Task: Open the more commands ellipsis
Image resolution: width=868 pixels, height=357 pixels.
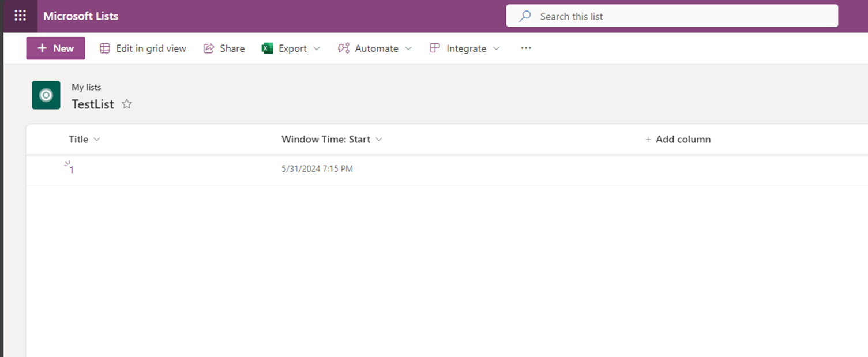Action: coord(526,48)
